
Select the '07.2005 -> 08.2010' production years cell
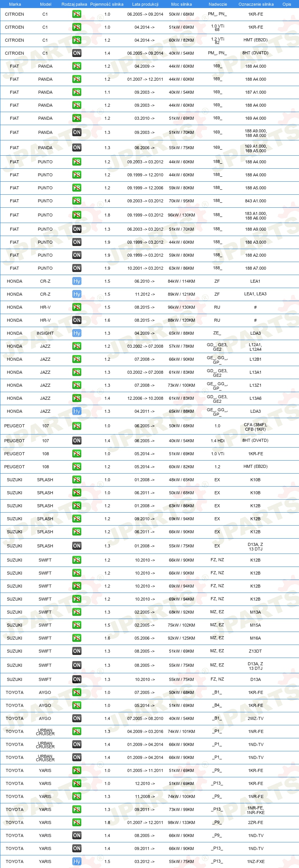coord(145,718)
